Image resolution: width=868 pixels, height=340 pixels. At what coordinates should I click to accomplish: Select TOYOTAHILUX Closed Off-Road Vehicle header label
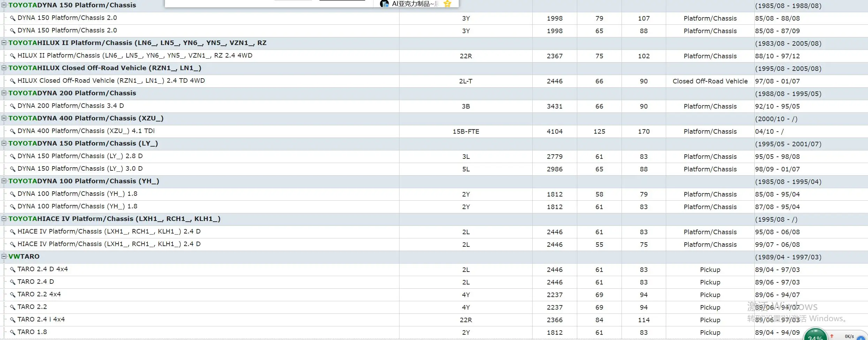(x=105, y=68)
